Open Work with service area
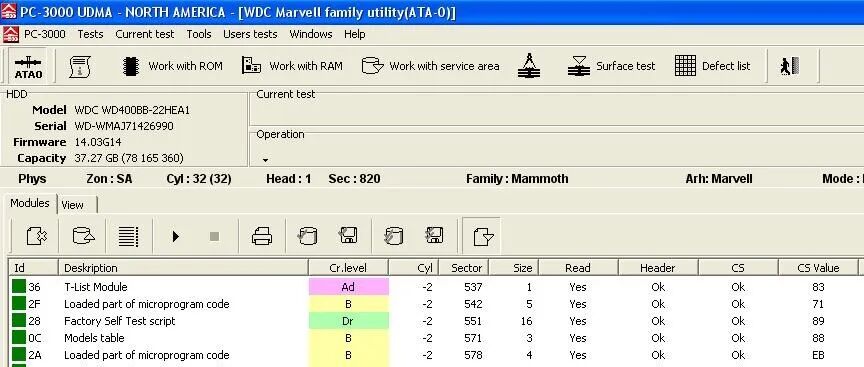 (430, 66)
